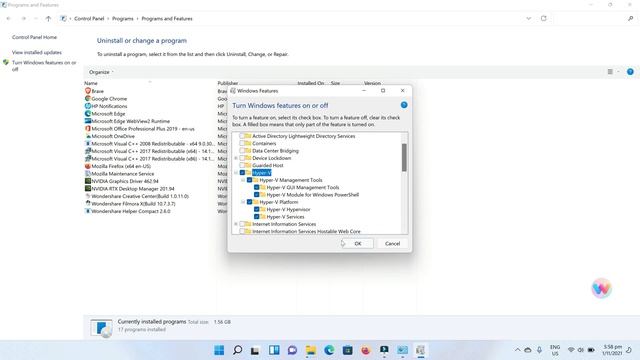Sort programs by Version column
Image resolution: width=640 pixels, height=360 pixels.
(x=372, y=83)
